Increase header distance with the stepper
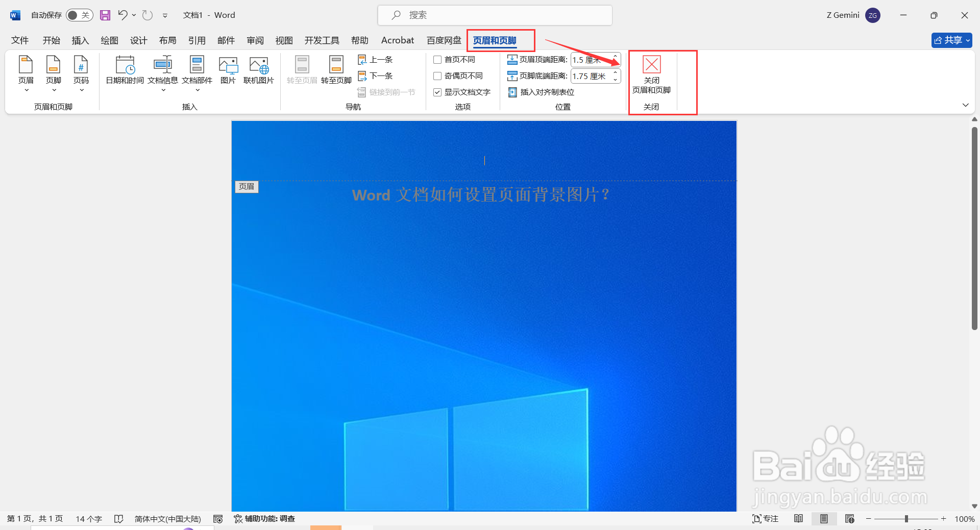 [x=615, y=57]
